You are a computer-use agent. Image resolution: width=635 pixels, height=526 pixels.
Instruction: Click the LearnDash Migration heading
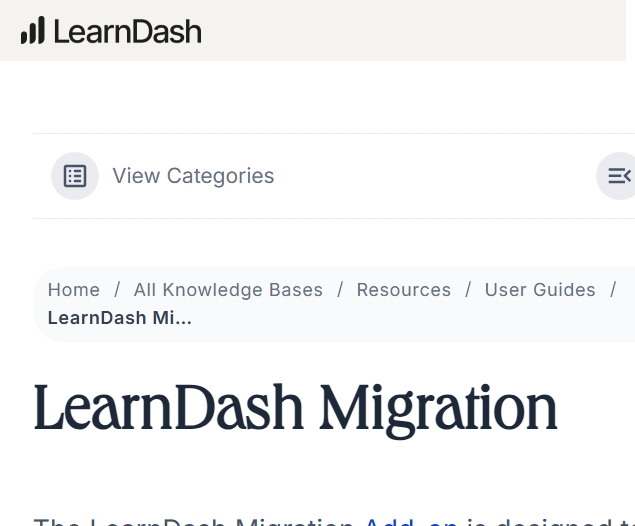pos(296,409)
